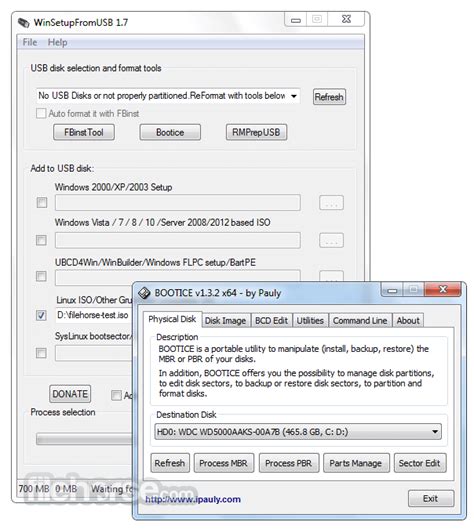Uncheck the Linux ISO/Other Grub4dos checkbox
Viewport: 474px width, 529px height.
[41, 315]
